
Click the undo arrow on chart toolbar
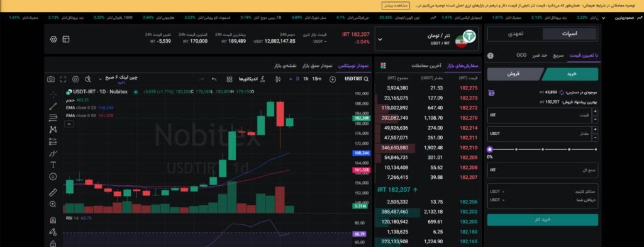214,79
